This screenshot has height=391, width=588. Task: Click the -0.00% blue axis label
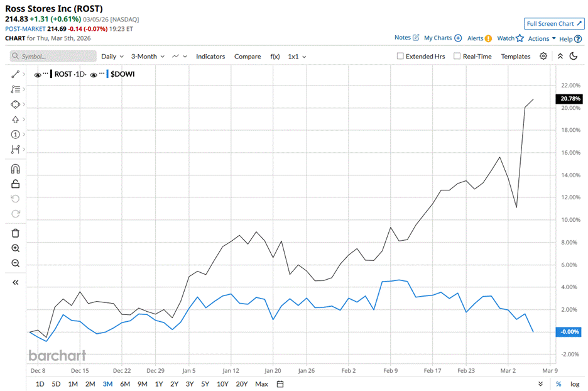pos(569,332)
